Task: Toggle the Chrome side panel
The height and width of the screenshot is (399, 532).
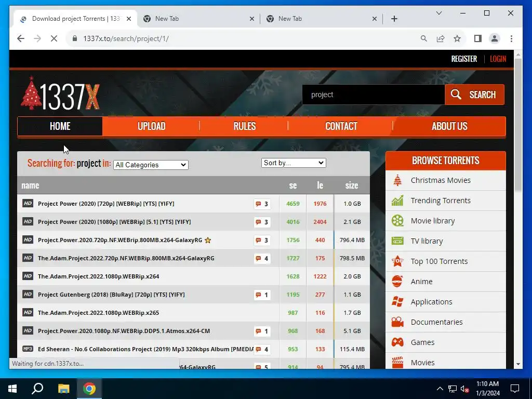Action: pyautogui.click(x=478, y=38)
